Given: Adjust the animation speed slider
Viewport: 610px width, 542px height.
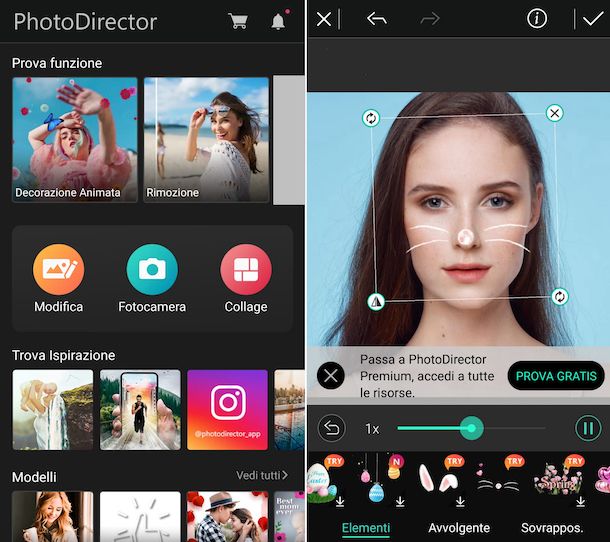Looking at the screenshot, I should (x=472, y=428).
